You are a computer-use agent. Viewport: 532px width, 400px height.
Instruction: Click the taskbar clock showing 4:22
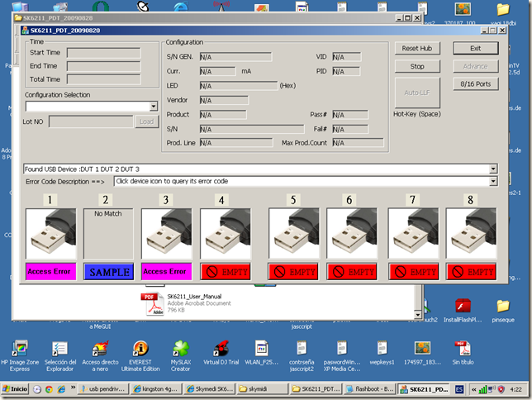515,389
